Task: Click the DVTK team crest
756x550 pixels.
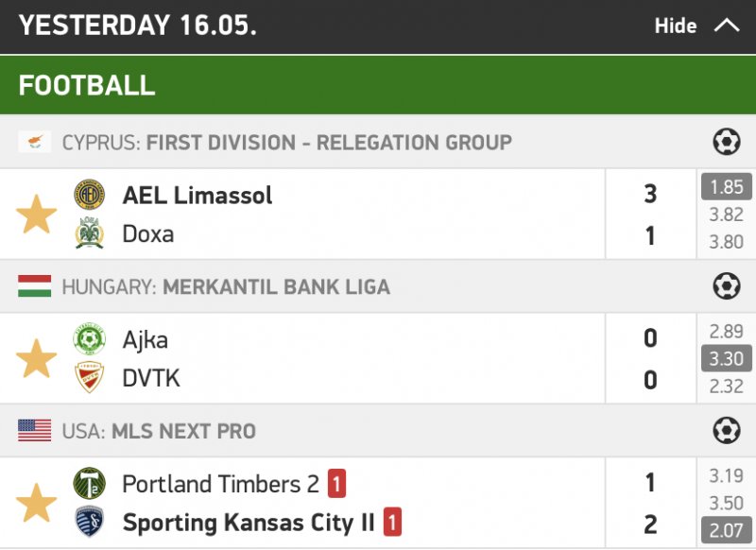Action: pyautogui.click(x=90, y=378)
